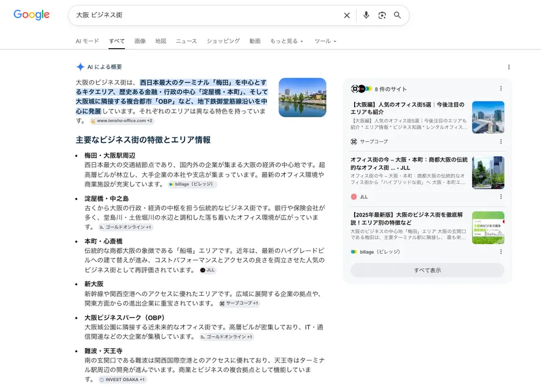Click サーブコープ source label in sidebar
This screenshot has width=541, height=392.
374,141
